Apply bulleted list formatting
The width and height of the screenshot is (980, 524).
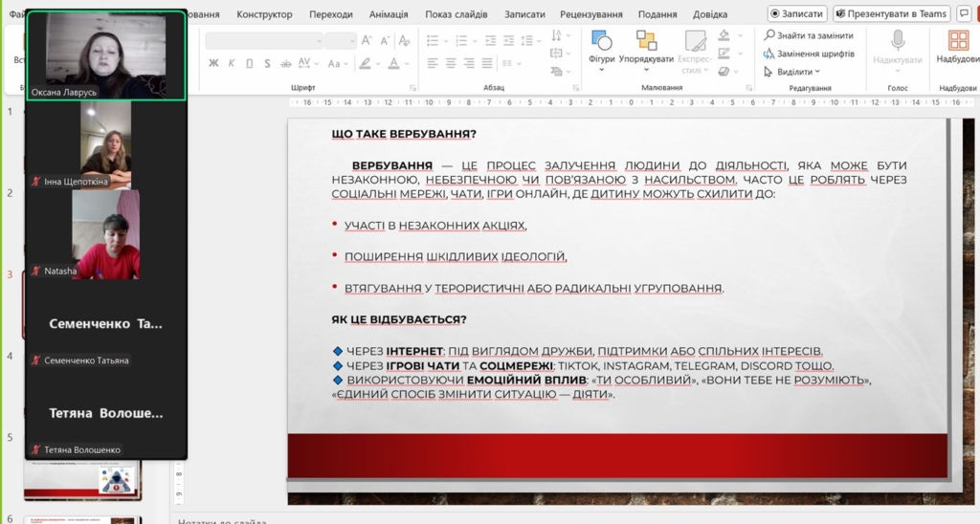pos(434,40)
